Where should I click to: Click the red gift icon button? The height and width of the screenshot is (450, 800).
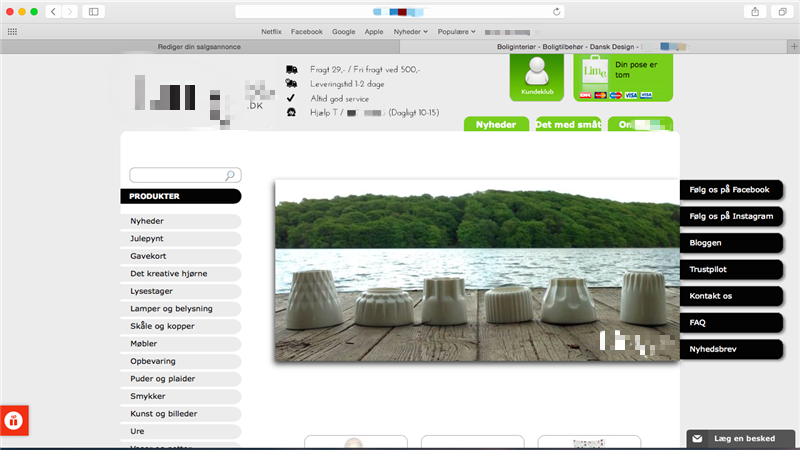coord(14,420)
